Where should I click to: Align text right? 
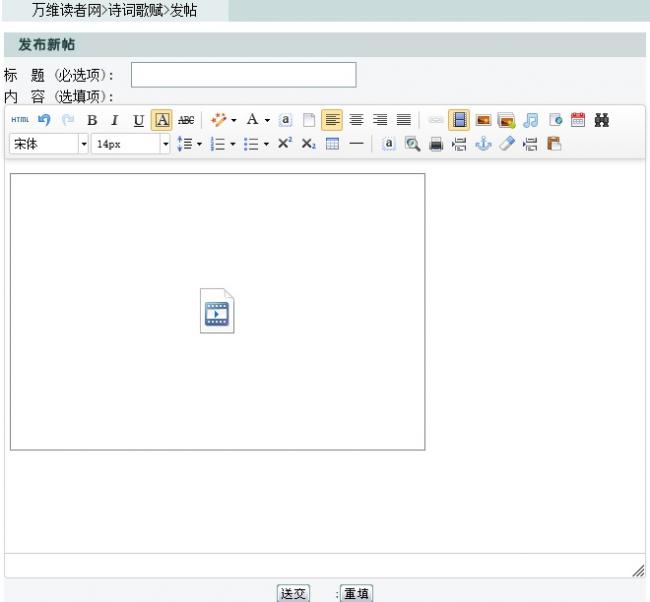(380, 120)
